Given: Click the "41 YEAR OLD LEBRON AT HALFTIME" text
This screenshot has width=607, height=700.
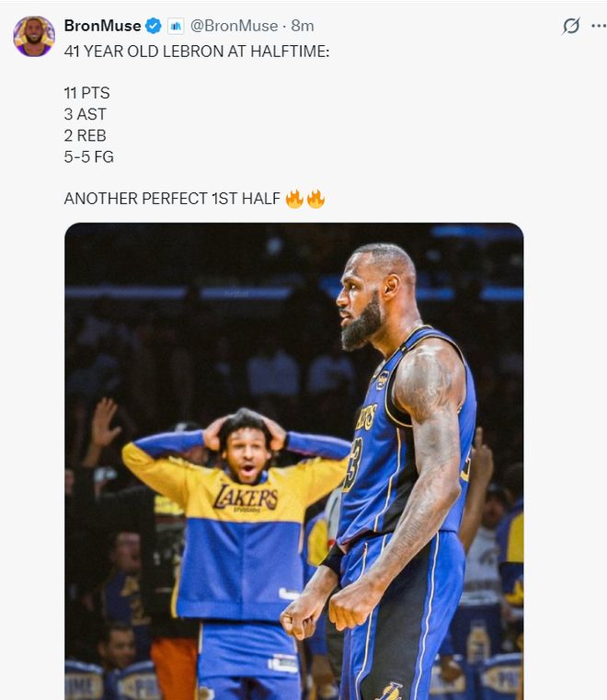Looking at the screenshot, I should coord(196,52).
